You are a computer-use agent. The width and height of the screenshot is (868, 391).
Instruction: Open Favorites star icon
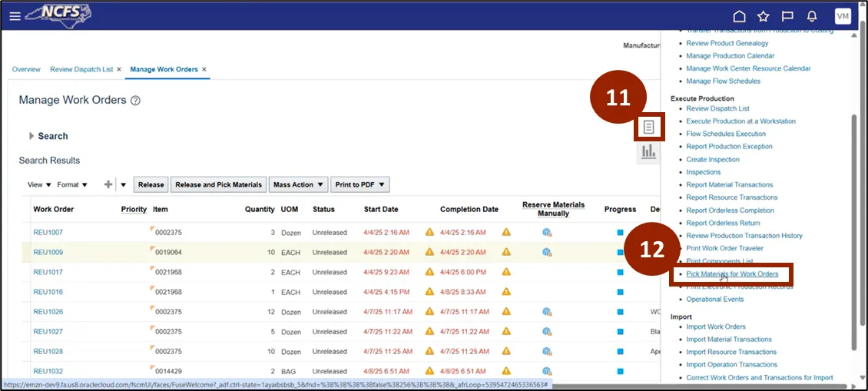(763, 16)
